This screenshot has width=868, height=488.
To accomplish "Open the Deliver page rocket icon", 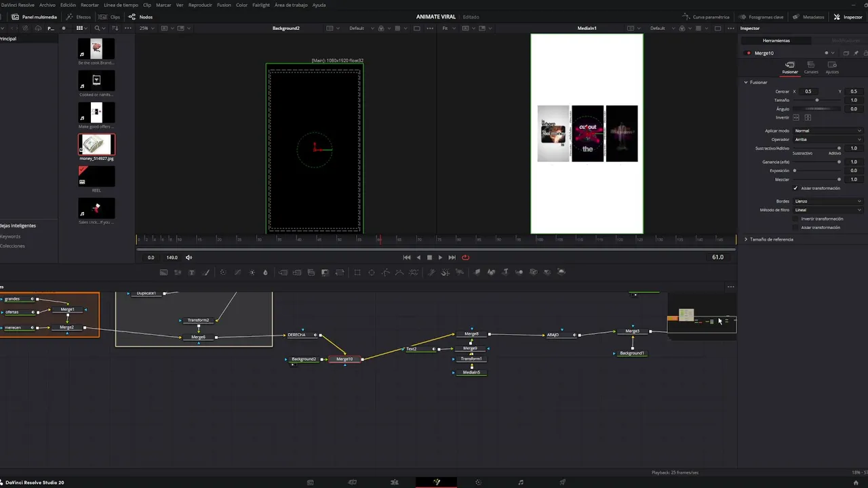I will point(562,483).
